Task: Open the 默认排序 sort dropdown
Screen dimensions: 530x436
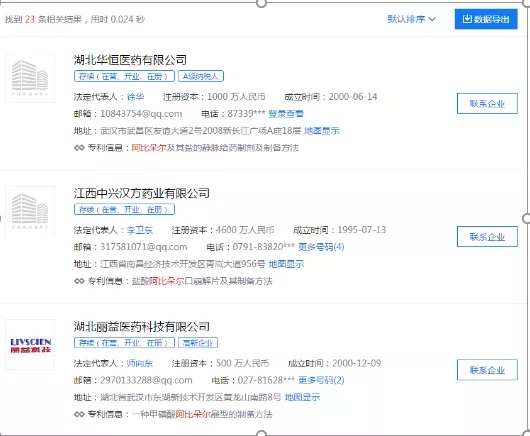Action: (x=411, y=19)
